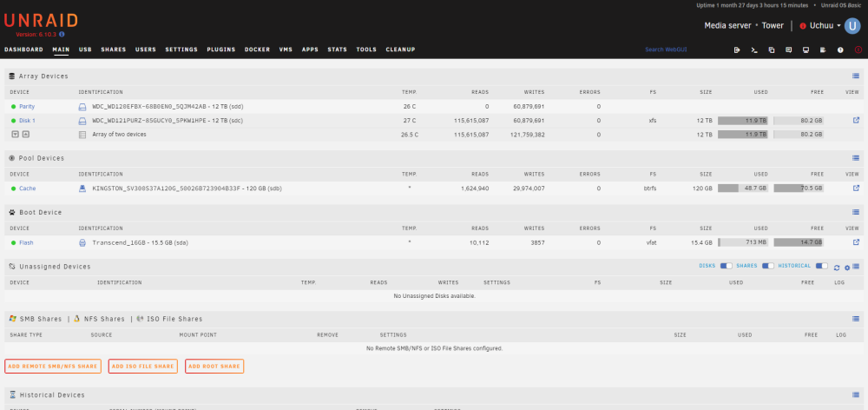Go to the Plugins tab
The width and height of the screenshot is (868, 410).
(221, 50)
